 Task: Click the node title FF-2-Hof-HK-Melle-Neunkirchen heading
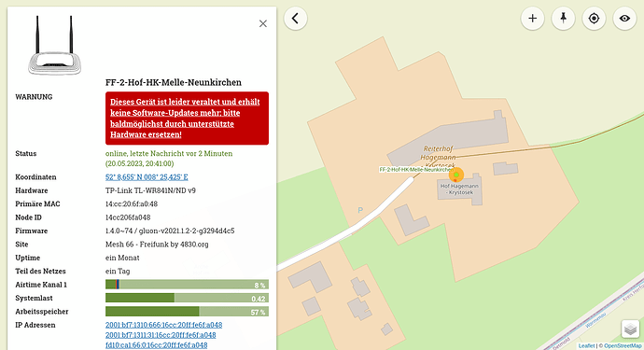174,82
